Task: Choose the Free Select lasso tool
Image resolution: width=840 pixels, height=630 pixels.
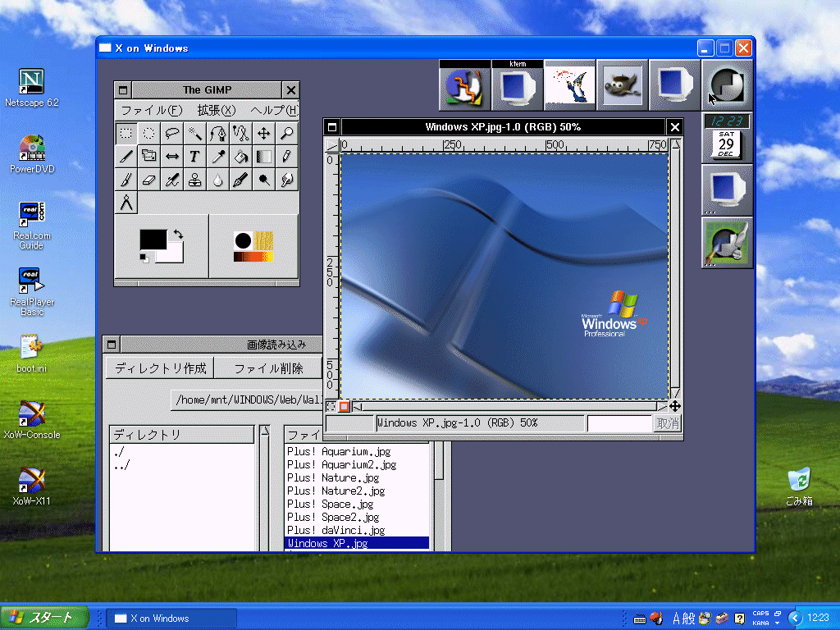Action: [172, 133]
